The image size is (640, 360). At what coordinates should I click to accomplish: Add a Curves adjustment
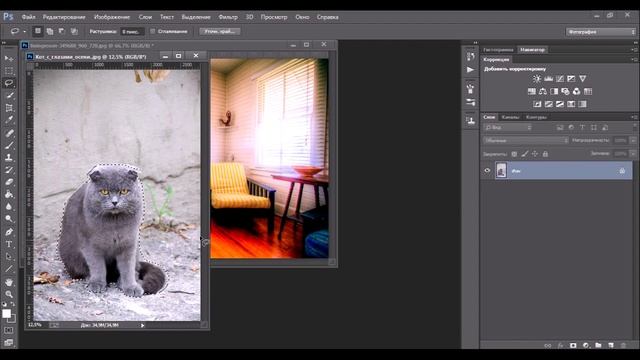560,78
